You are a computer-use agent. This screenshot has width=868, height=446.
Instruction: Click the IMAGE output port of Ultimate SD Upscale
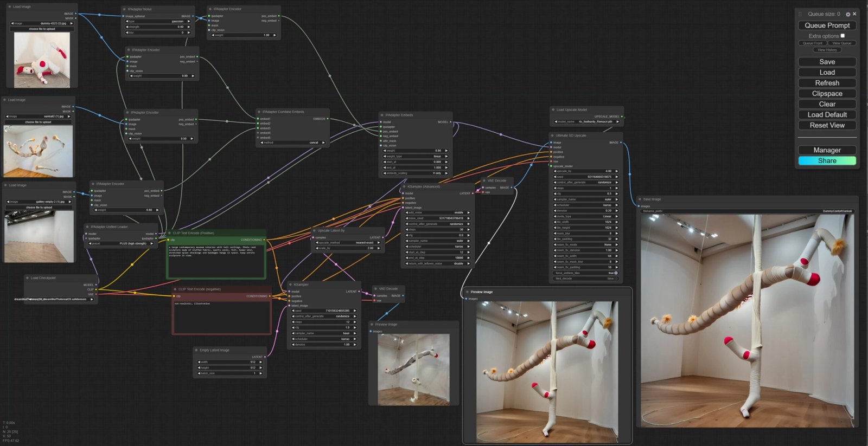pos(621,143)
